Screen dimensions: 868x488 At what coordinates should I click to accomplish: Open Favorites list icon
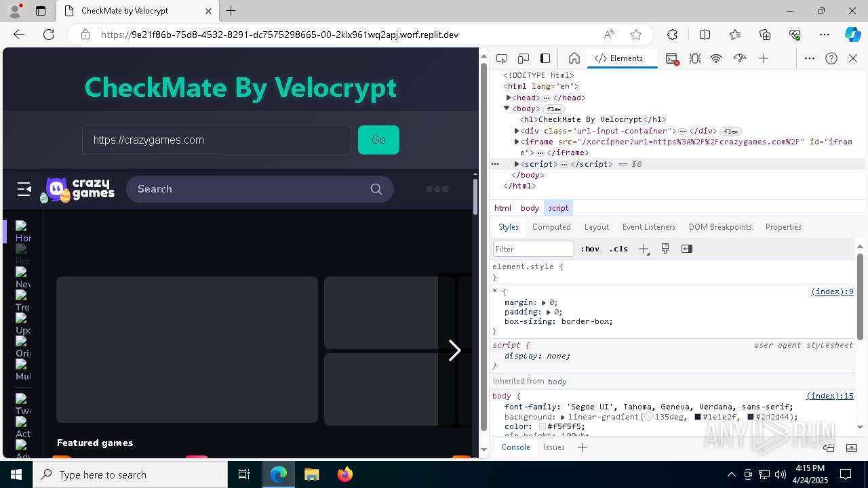coord(735,35)
